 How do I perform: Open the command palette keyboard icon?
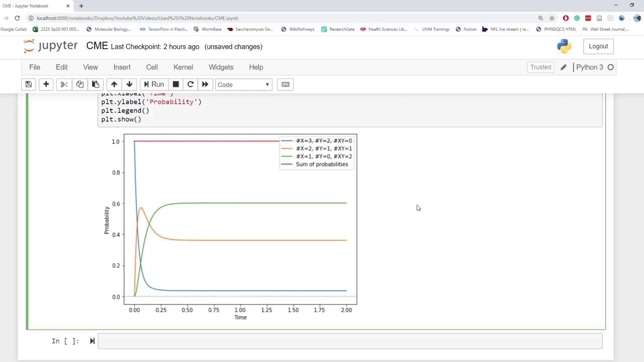[x=285, y=84]
